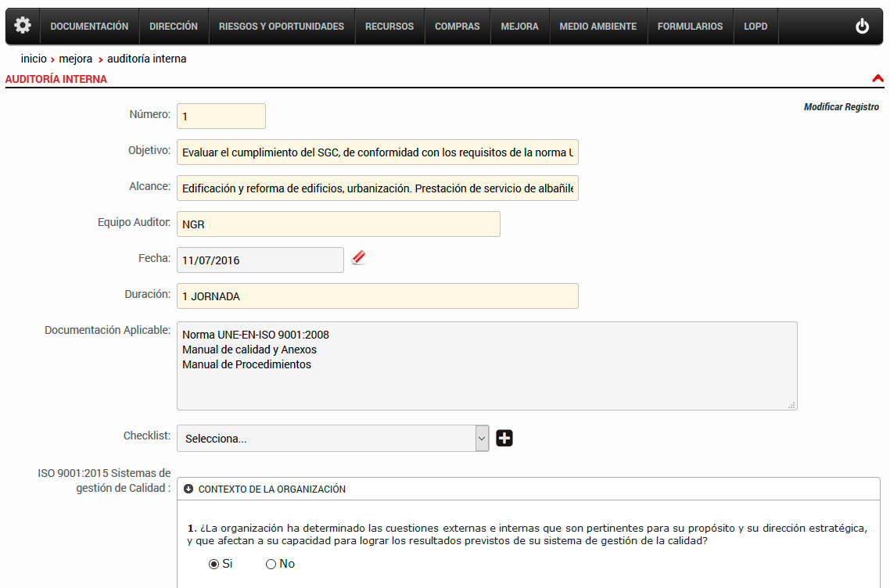The image size is (890, 588).
Task: Open the Compras menu
Action: pos(458,26)
